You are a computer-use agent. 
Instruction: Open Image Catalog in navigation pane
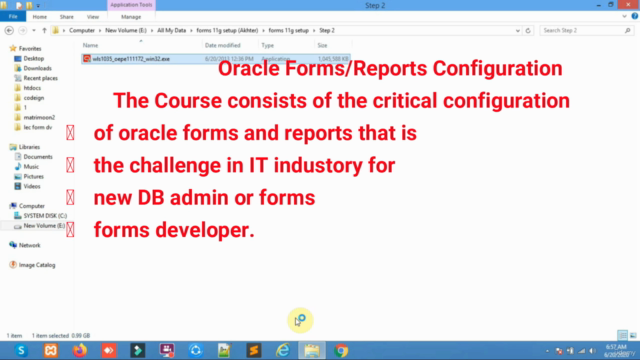click(37, 265)
